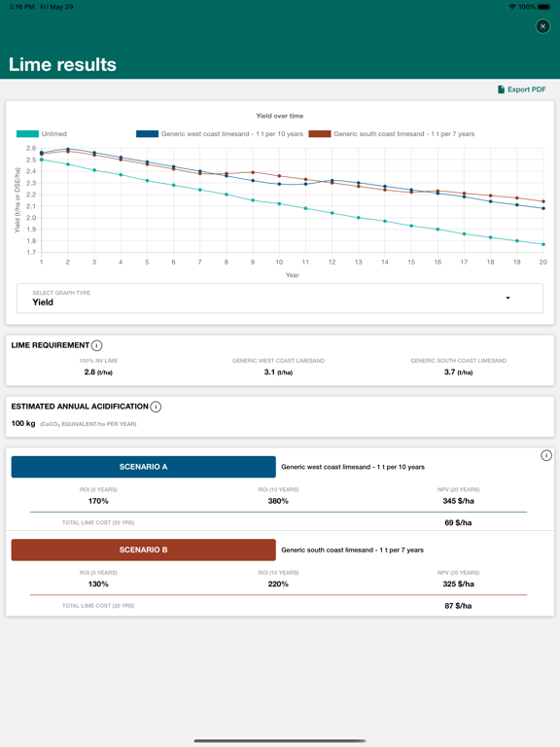Tap the graph type dropdown arrow
The image size is (560, 747).
508,299
